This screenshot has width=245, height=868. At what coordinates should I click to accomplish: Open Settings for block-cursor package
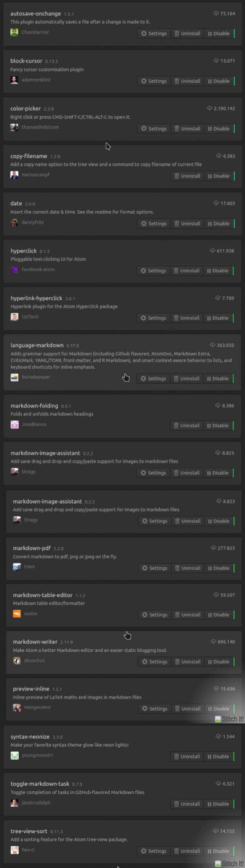tap(154, 81)
